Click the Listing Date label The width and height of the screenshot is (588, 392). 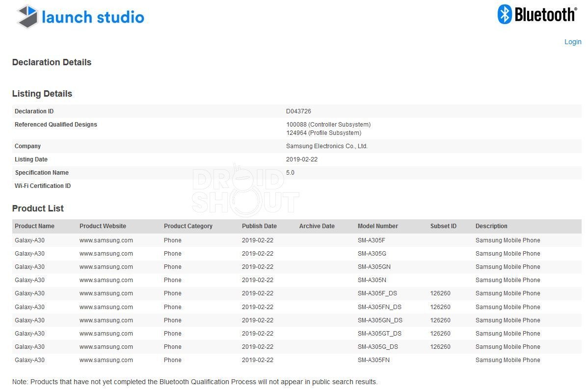[31, 159]
